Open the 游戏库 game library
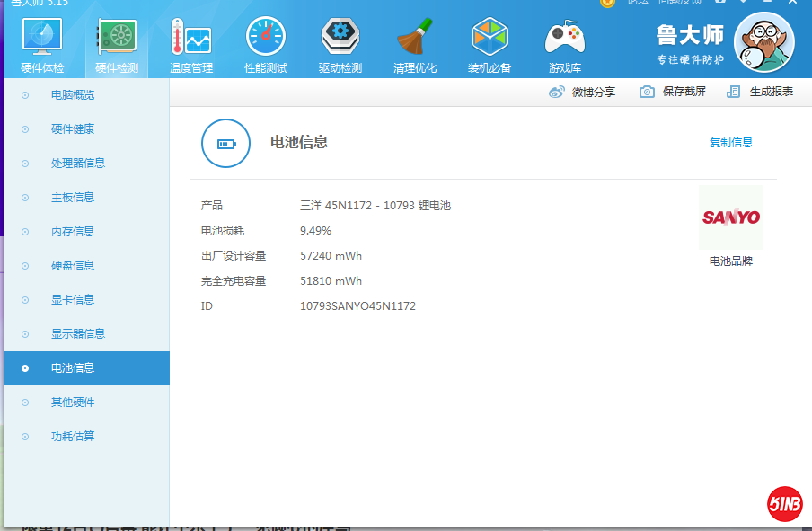Image resolution: width=812 pixels, height=531 pixels. coord(564,42)
